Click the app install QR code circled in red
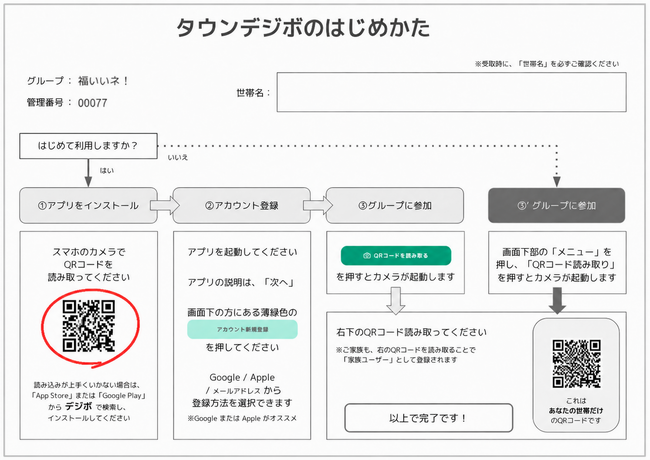The image size is (650, 460). [x=89, y=326]
